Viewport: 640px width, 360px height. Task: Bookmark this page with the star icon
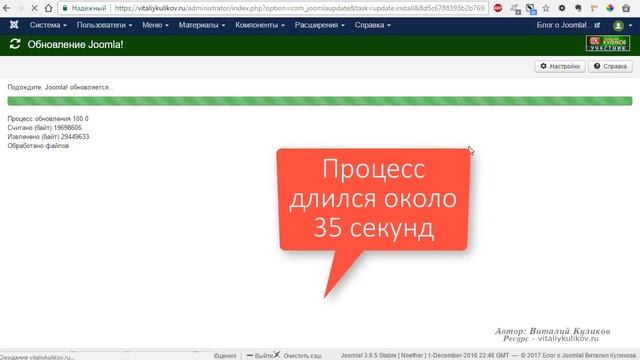(x=546, y=8)
